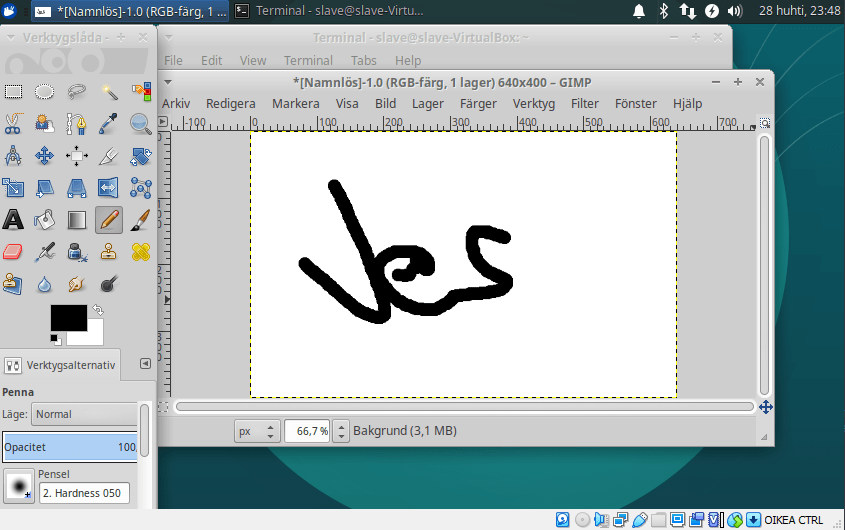Image resolution: width=845 pixels, height=530 pixels.
Task: Toggle zoom-on-resize button at ruler corner
Action: click(765, 122)
